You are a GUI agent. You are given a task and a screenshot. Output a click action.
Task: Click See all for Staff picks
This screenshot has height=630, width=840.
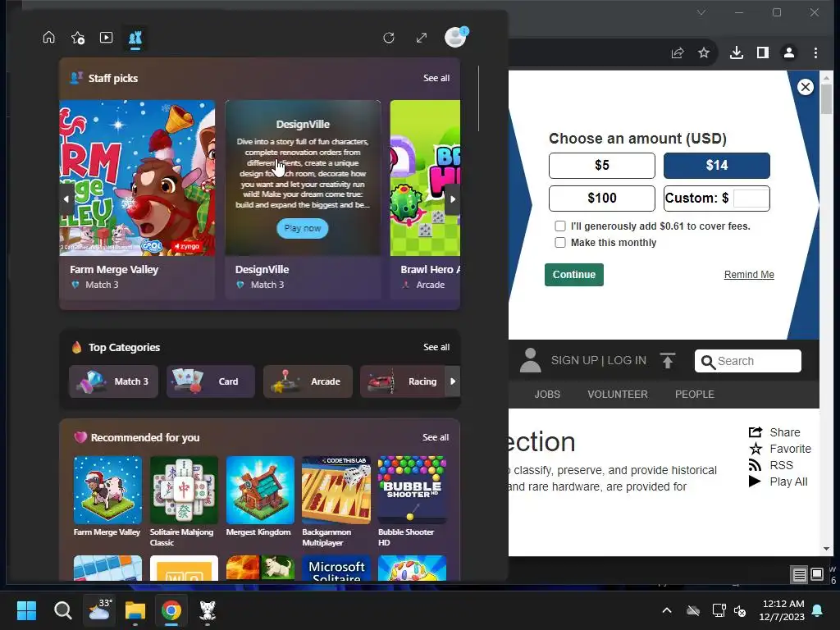436,78
